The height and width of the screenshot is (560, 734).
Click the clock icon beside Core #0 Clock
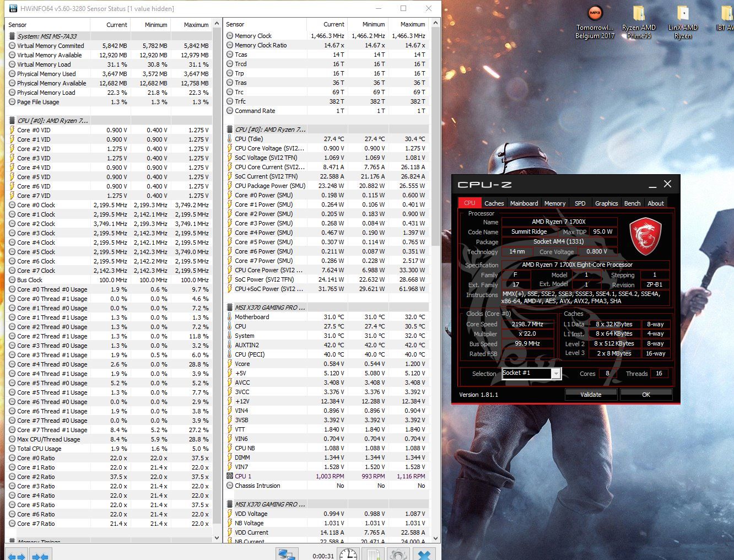[12, 205]
